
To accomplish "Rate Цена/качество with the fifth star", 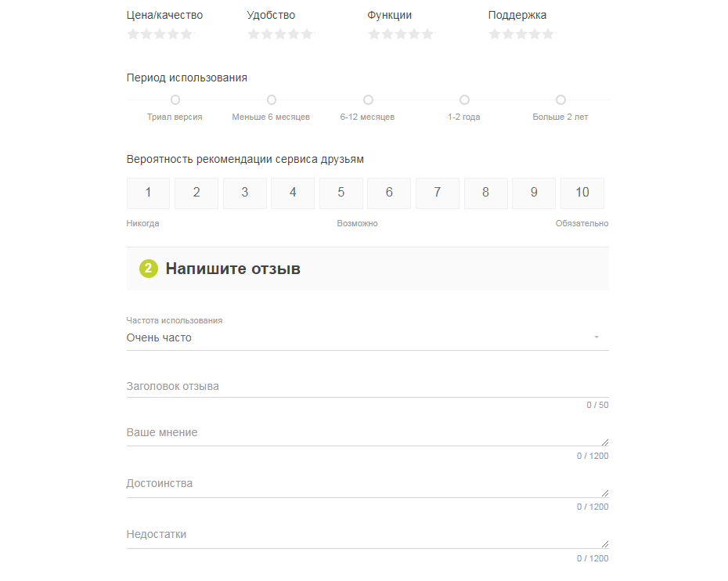I will [x=186, y=34].
